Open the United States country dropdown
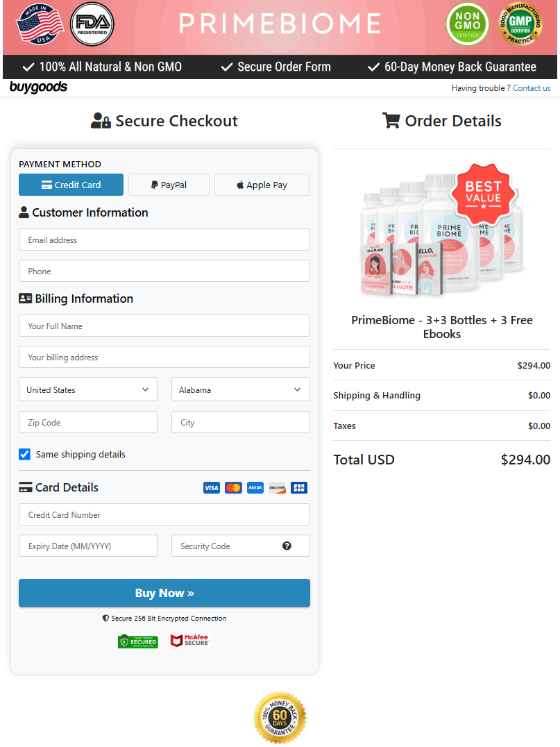The width and height of the screenshot is (560, 747). tap(88, 389)
